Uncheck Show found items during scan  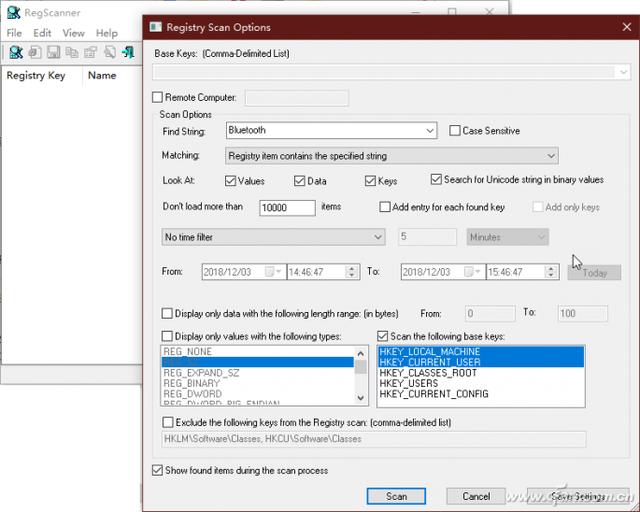[x=157, y=470]
